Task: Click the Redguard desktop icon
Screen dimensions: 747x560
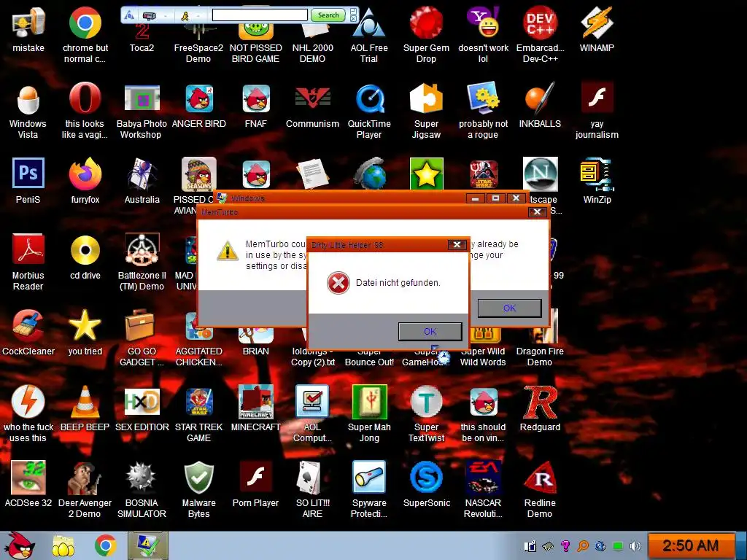Action: [540, 408]
